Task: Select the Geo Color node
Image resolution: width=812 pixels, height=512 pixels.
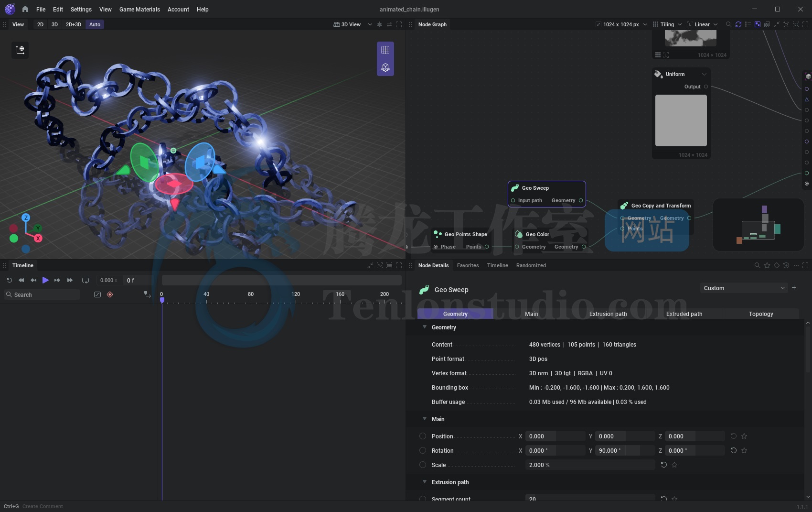Action: click(537, 234)
